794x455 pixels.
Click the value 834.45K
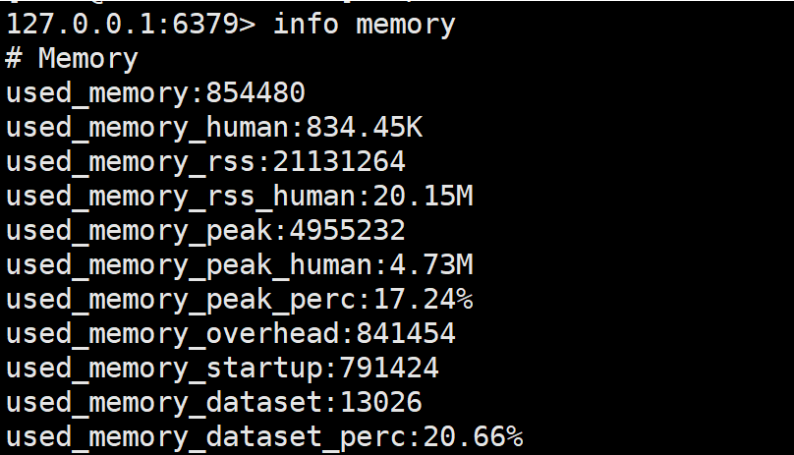364,127
